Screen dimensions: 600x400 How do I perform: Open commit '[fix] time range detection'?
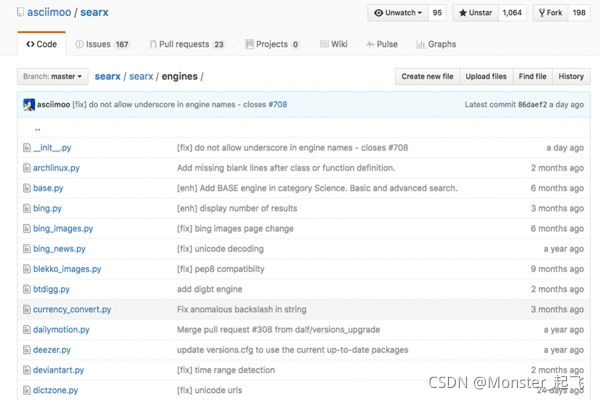coord(226,370)
